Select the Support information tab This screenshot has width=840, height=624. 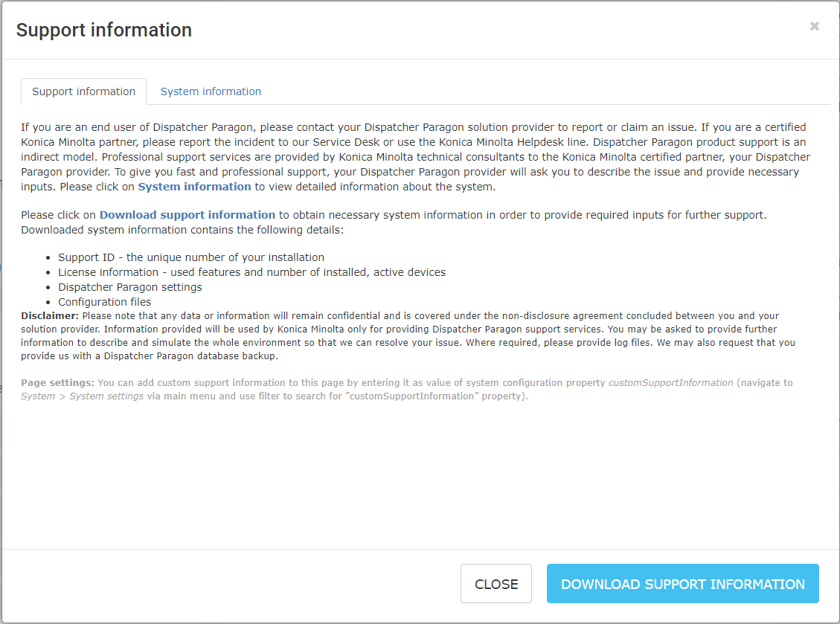83,91
